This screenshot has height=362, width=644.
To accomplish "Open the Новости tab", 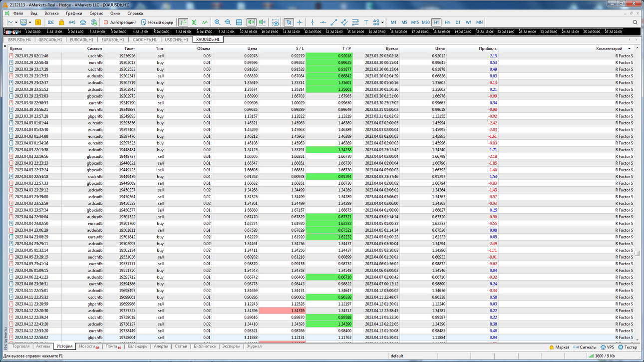I will click(x=89, y=346).
